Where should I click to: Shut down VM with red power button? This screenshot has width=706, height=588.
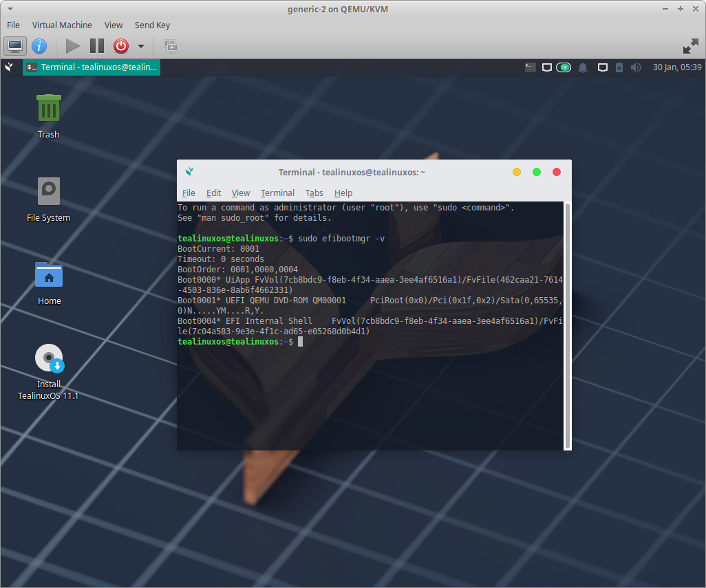120,46
